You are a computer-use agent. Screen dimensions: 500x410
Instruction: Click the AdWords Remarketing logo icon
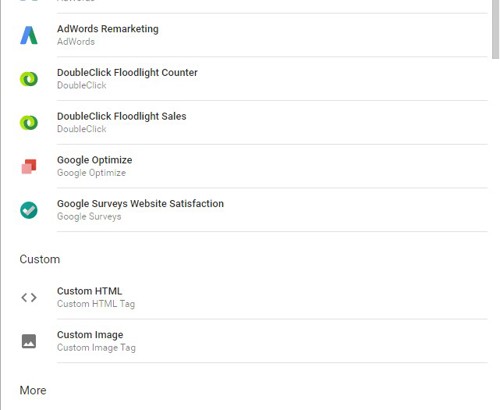pyautogui.click(x=29, y=35)
